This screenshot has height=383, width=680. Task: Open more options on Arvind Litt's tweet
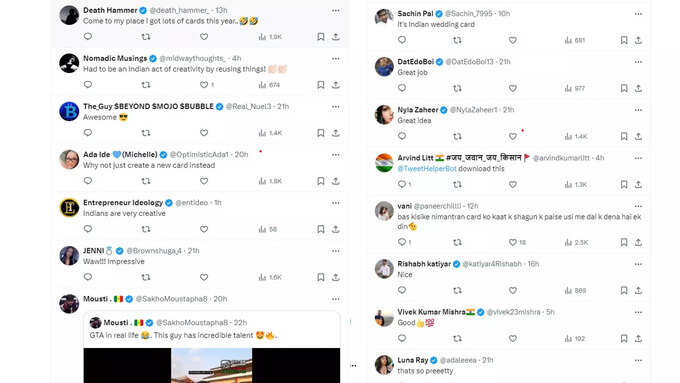pos(638,158)
